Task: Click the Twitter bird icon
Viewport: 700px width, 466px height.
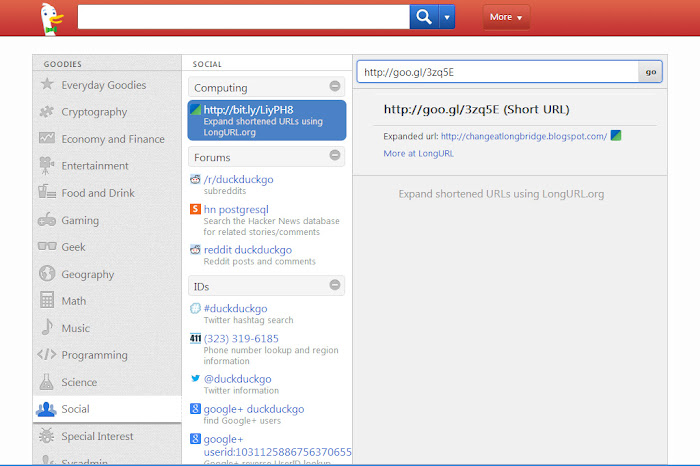Action: click(195, 378)
